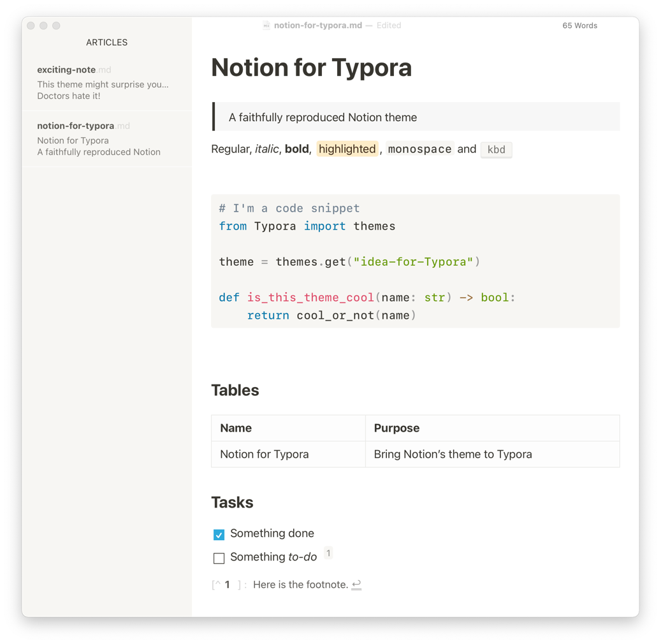Click the 'Edited' status in title bar
The width and height of the screenshot is (661, 644).
(389, 26)
